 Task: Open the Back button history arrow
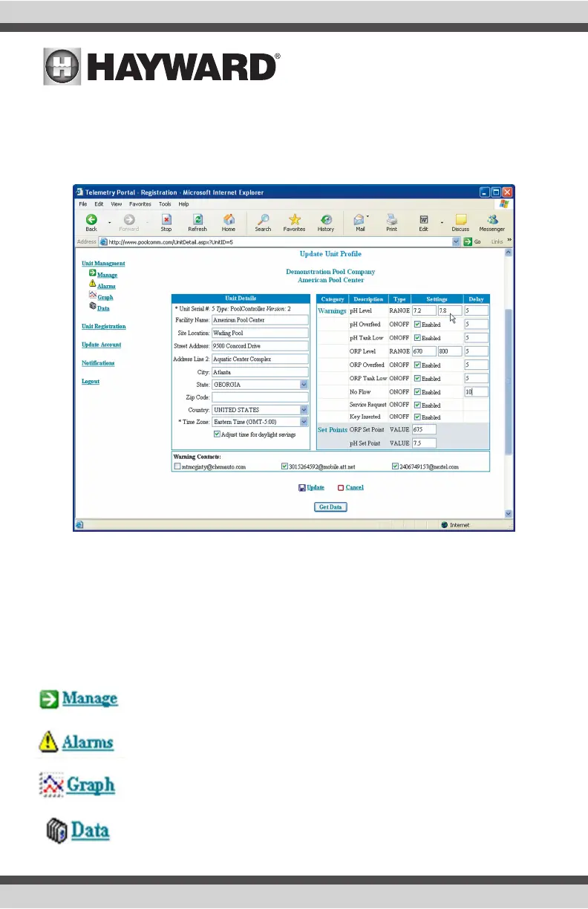(x=110, y=222)
